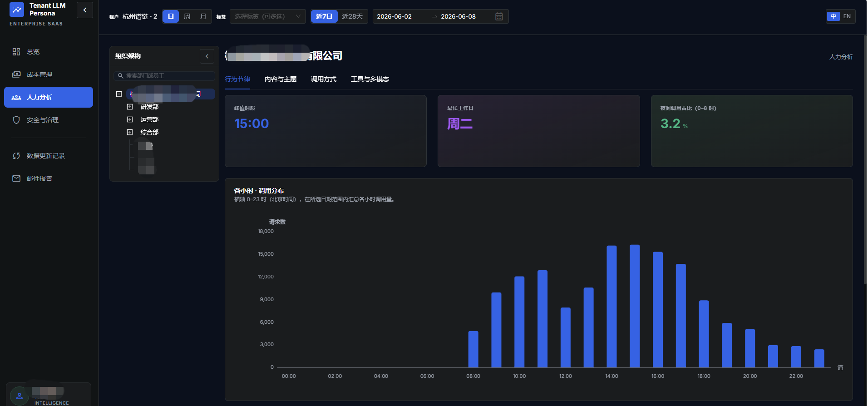Click the Tenant LLM Persona logo icon
Image resolution: width=868 pixels, height=406 pixels.
(17, 10)
